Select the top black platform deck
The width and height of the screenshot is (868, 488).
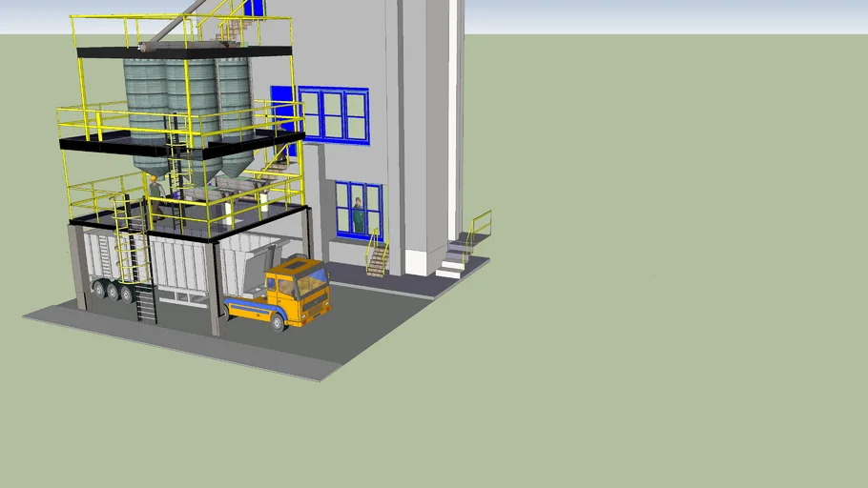(181, 51)
